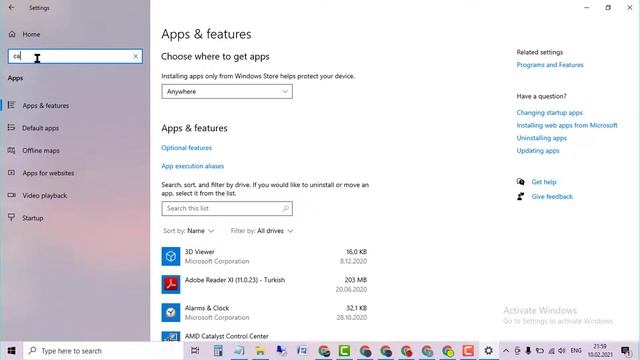
Task: Change the Sort by Name dropdown
Action: (x=189, y=231)
